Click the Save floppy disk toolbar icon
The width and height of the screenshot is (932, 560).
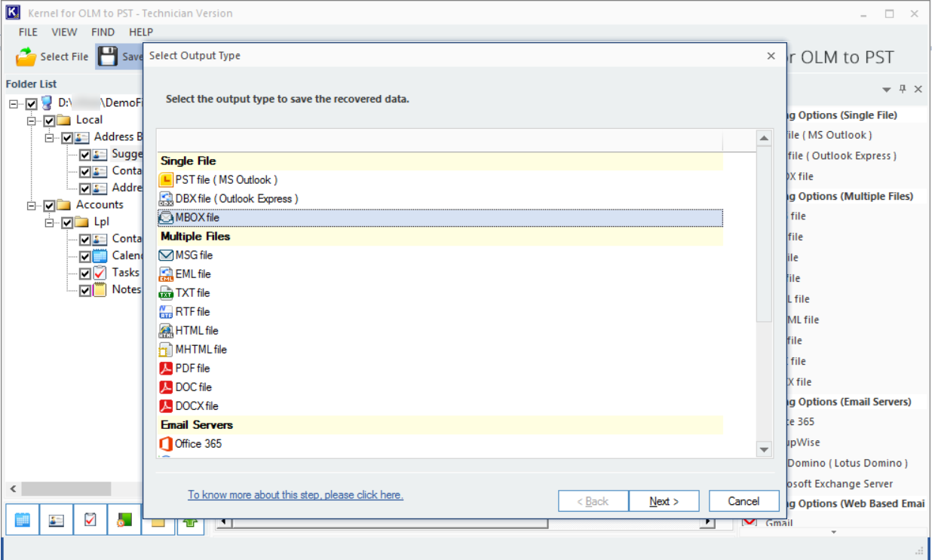pyautogui.click(x=109, y=57)
